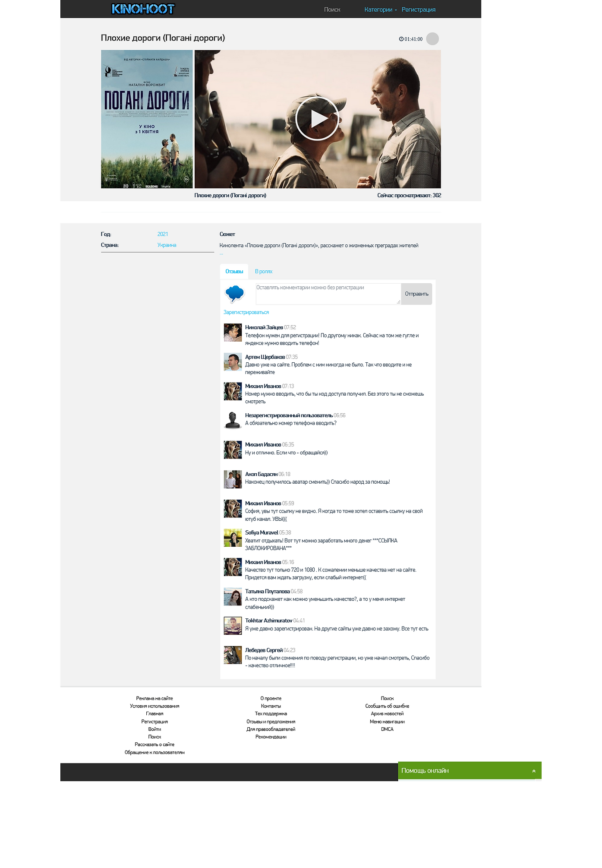Click Михаил Иванов's avatar on 07:13 comment
The height and width of the screenshot is (868, 602).
point(233,391)
